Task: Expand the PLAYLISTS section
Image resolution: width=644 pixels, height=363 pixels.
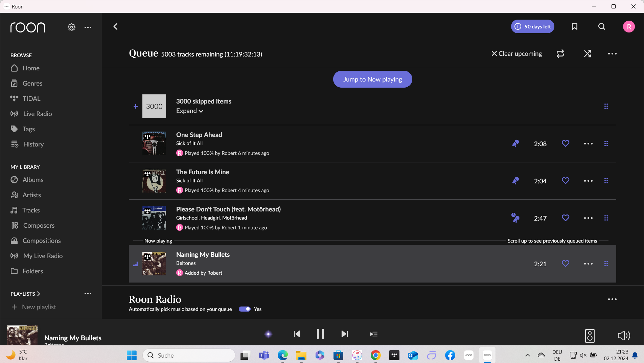Action: pyautogui.click(x=25, y=294)
